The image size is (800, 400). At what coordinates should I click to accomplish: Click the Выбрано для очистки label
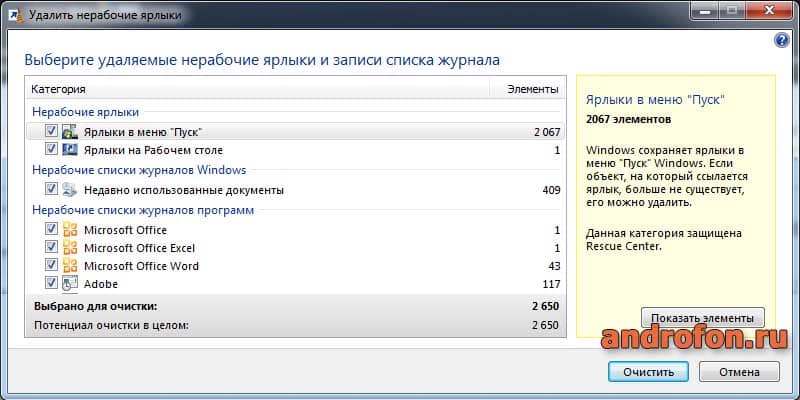96,307
